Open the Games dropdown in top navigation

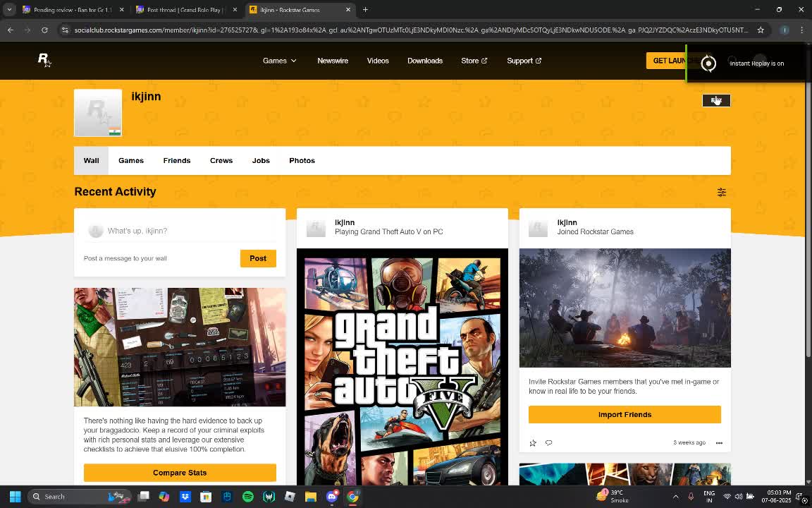coord(280,61)
